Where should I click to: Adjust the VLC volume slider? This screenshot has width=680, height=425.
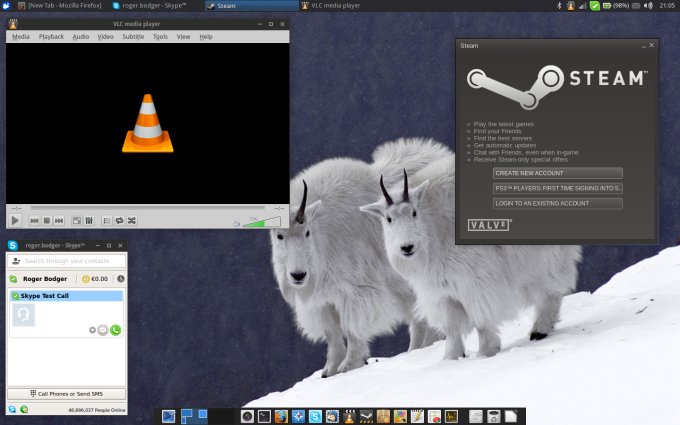coord(262,222)
